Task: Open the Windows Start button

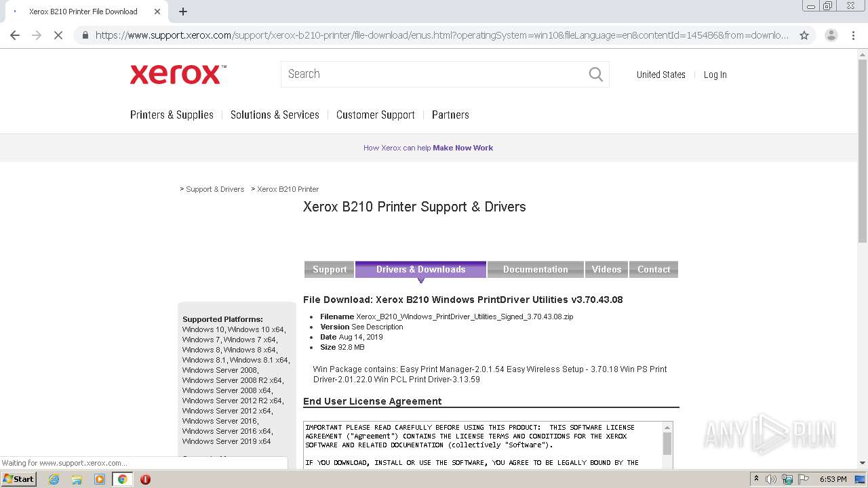Action: point(18,479)
